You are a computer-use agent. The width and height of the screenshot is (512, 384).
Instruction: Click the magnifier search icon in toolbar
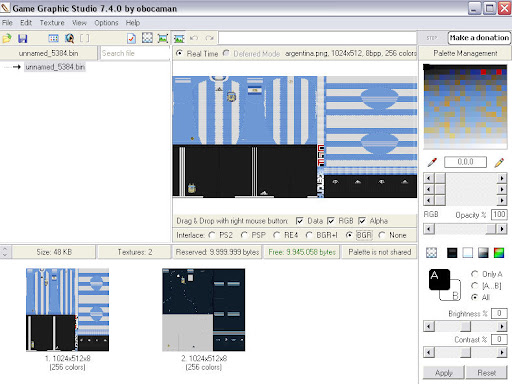pyautogui.click(x=69, y=38)
